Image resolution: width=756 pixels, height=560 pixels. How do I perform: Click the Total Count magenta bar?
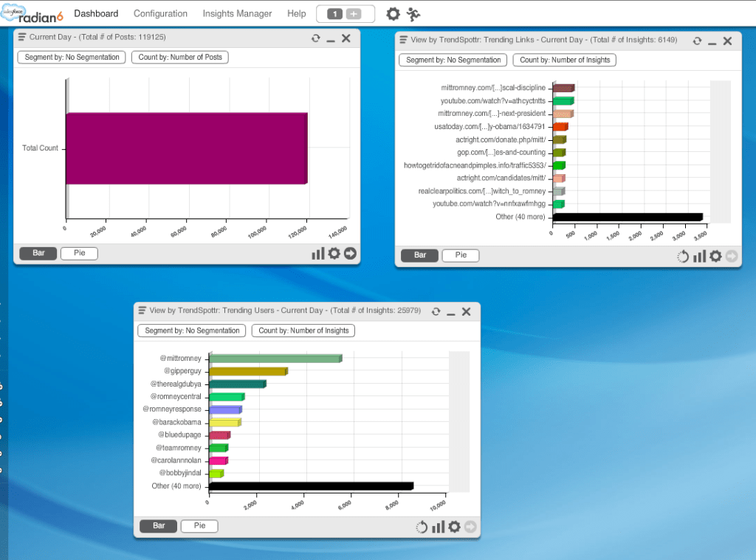point(187,148)
